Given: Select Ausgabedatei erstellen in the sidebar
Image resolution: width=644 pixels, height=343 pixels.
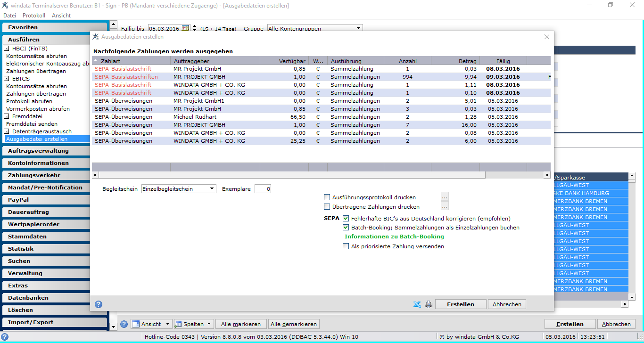Looking at the screenshot, I should click(x=47, y=139).
